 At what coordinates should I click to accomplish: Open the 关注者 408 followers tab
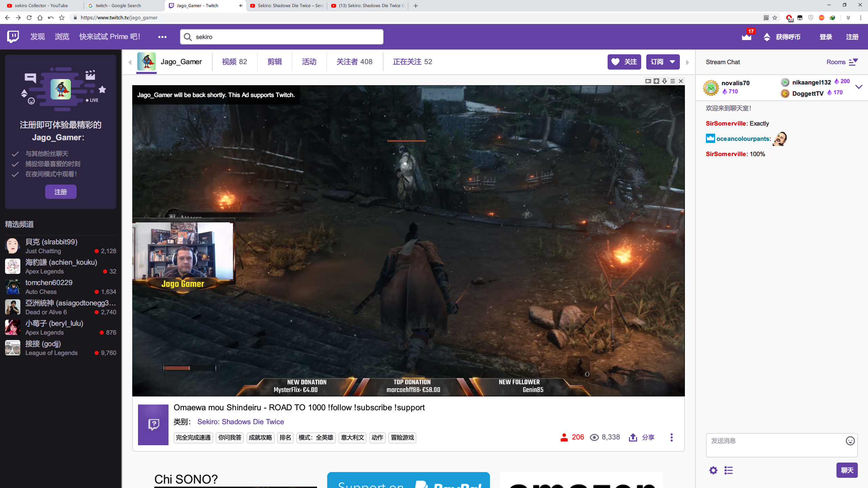pyautogui.click(x=354, y=62)
